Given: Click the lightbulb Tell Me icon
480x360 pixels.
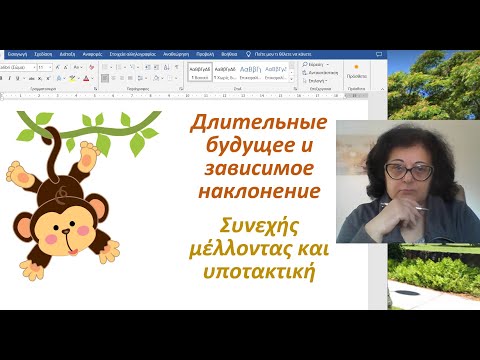Looking at the screenshot, I should coord(248,54).
